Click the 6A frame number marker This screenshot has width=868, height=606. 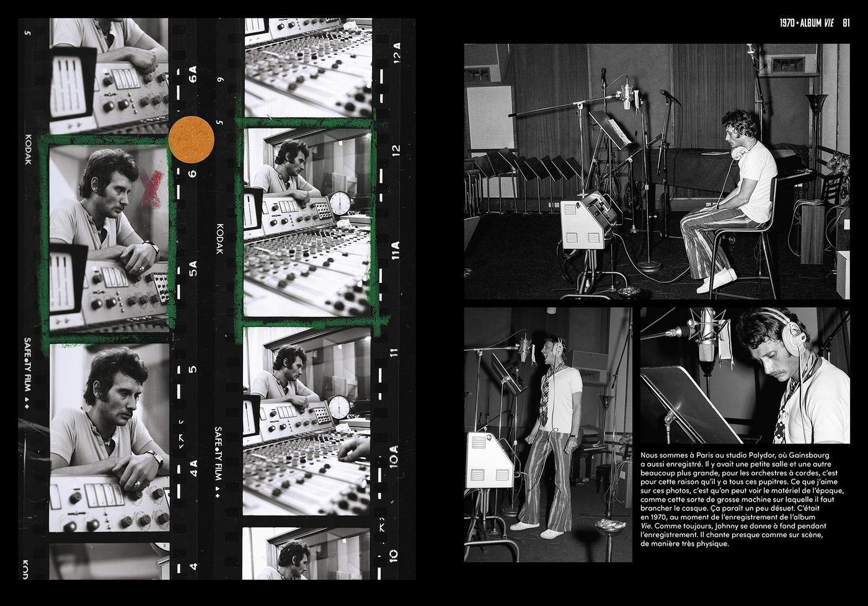click(x=193, y=74)
